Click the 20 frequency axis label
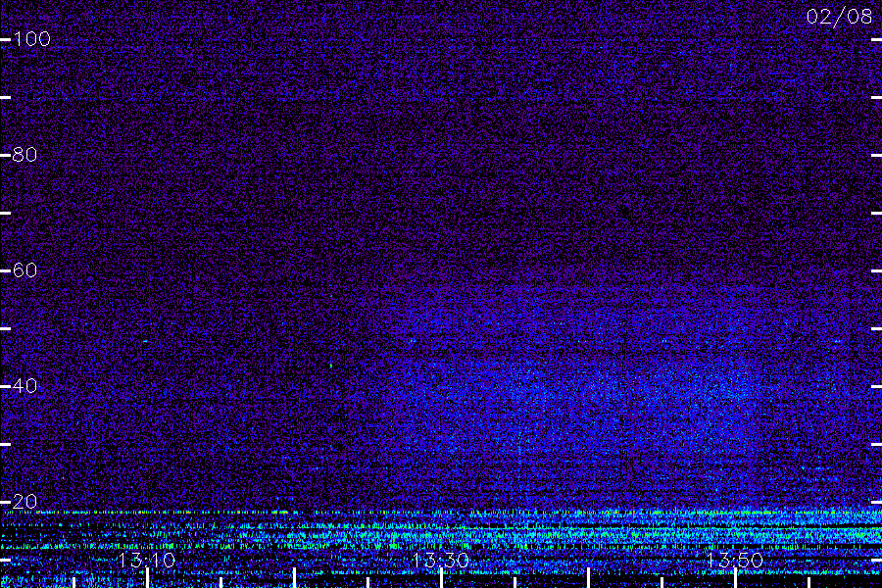Image resolution: width=882 pixels, height=588 pixels. click(24, 502)
